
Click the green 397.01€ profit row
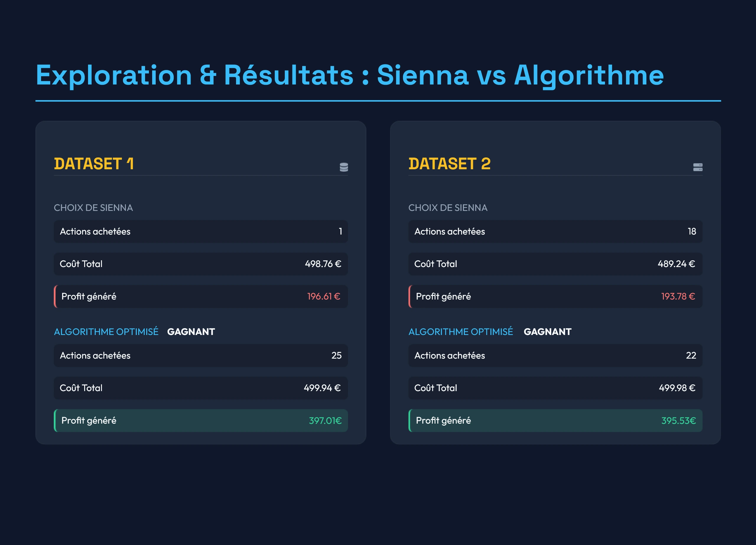(201, 420)
